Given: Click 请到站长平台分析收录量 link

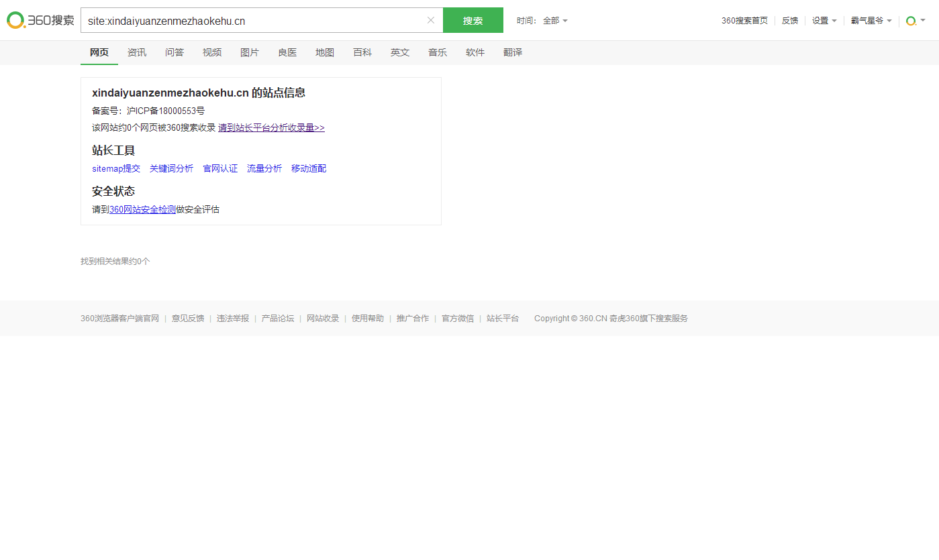Looking at the screenshot, I should tap(271, 127).
